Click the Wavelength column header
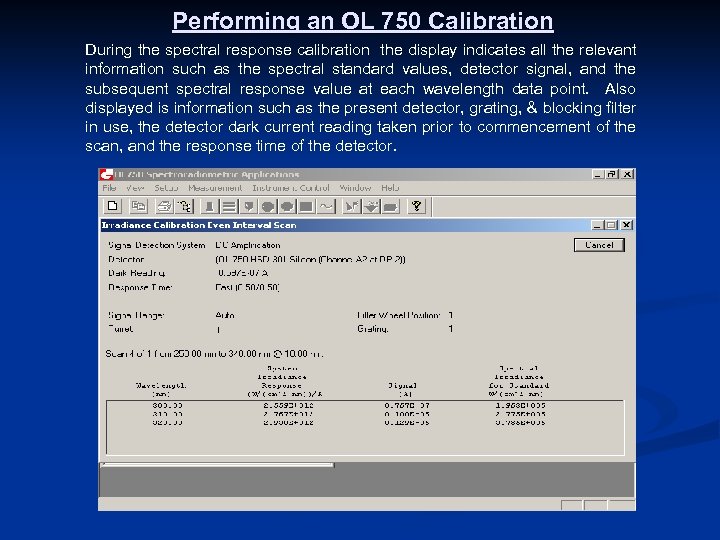 click(161, 390)
